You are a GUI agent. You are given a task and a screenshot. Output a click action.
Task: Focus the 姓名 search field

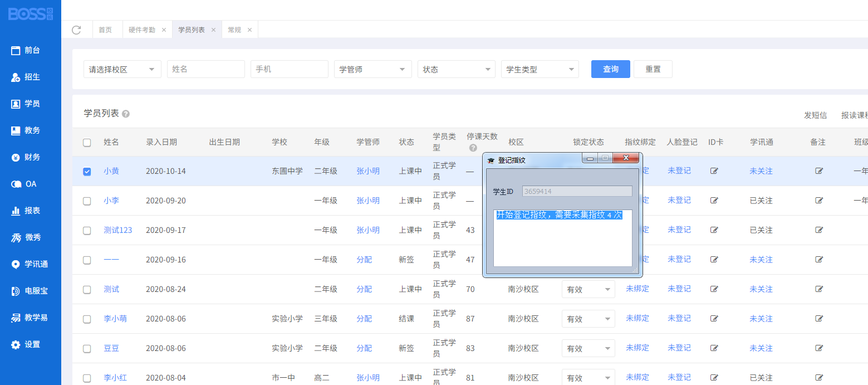(x=206, y=69)
